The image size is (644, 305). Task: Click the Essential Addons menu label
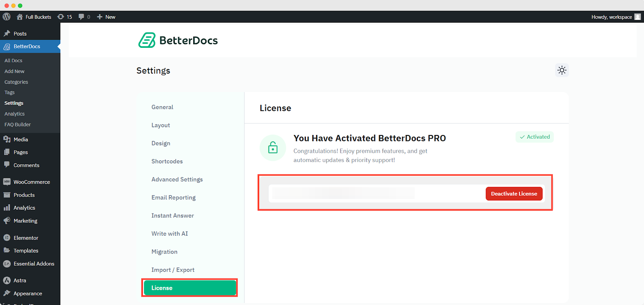34,264
